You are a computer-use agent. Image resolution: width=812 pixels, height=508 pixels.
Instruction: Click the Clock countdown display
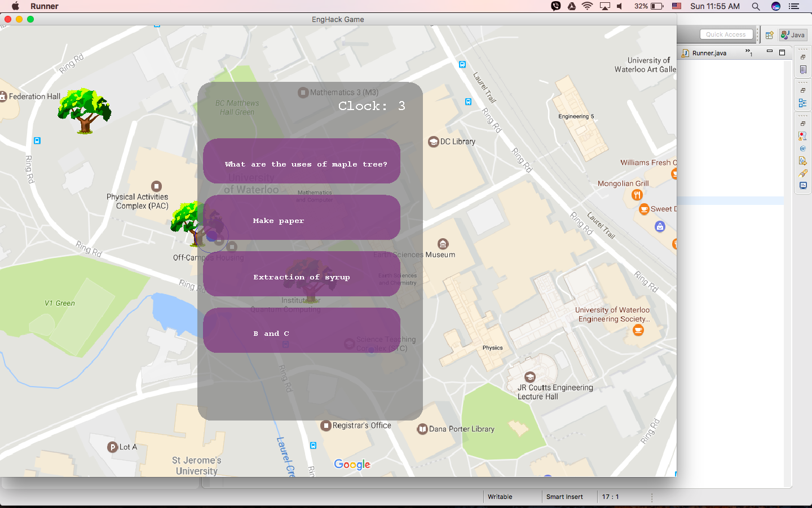[372, 106]
